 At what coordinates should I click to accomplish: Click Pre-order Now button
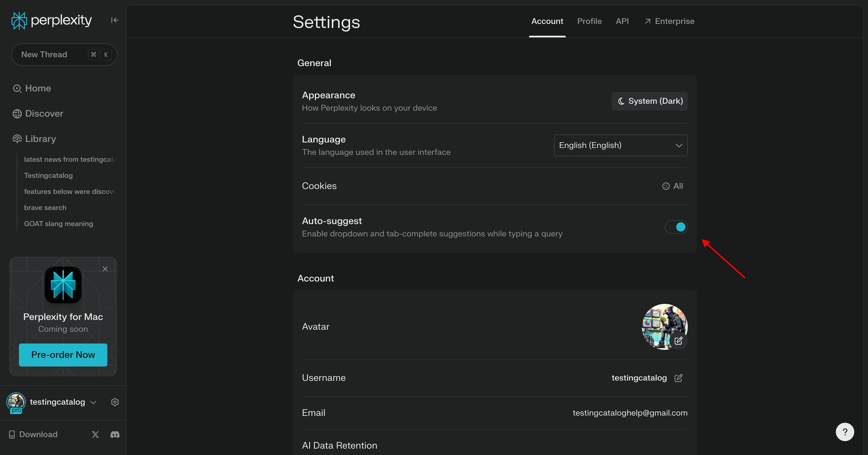(63, 355)
